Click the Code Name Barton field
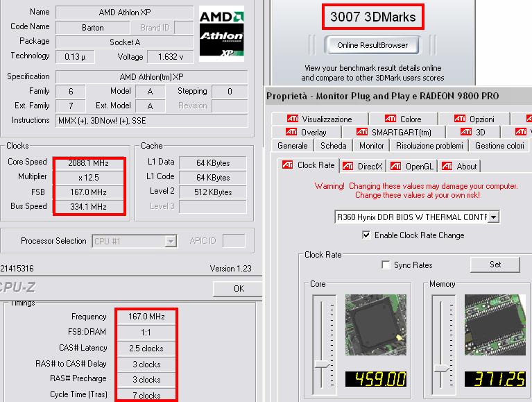The height and width of the screenshot is (402, 532). click(x=92, y=28)
